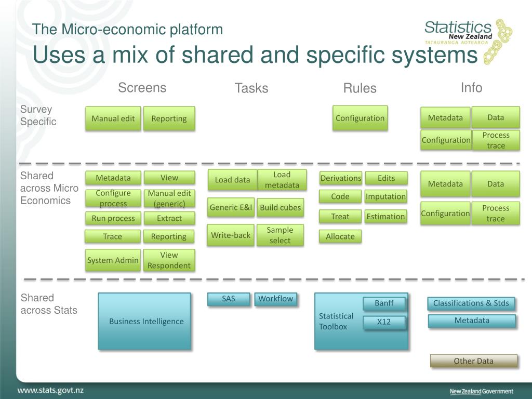The height and width of the screenshot is (399, 532).
Task: Click the Build cubes box
Action: point(280,207)
